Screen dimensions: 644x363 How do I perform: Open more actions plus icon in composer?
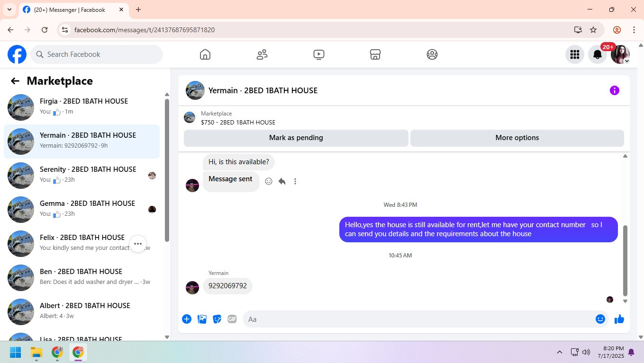[x=187, y=319]
